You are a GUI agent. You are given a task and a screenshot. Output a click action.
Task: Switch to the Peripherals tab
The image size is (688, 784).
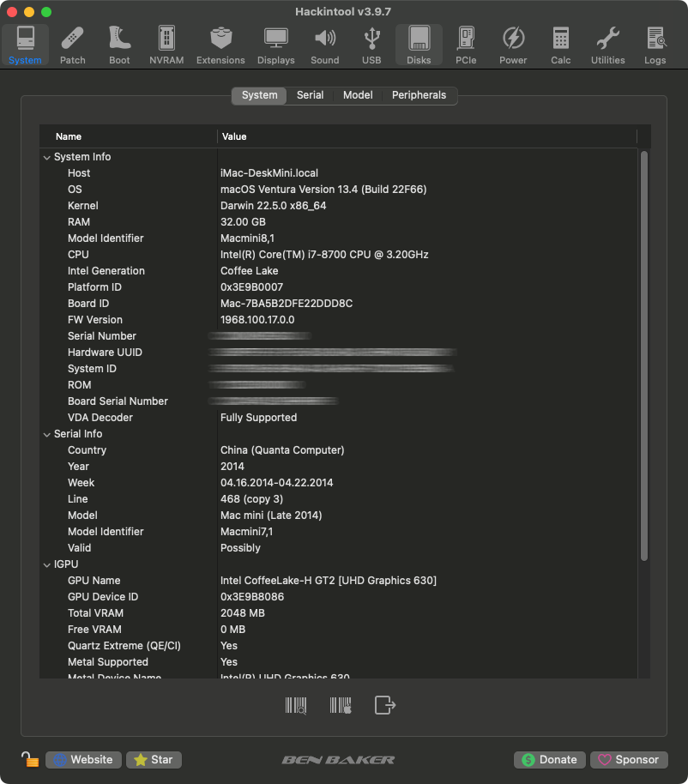pos(419,95)
